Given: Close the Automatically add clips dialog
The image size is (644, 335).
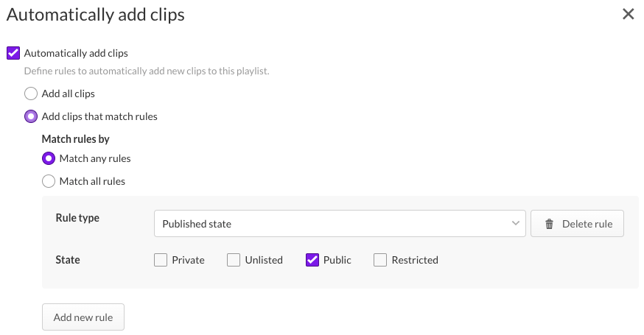Looking at the screenshot, I should point(628,14).
